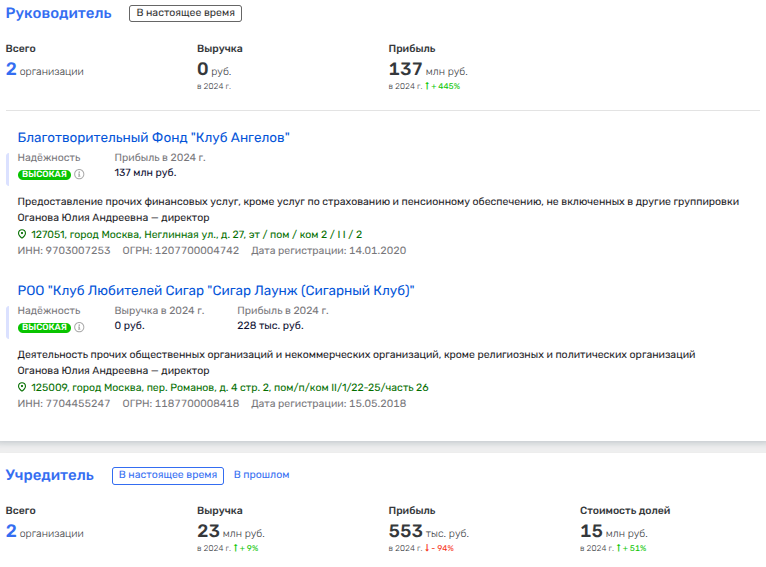Click the Учредитель section heading
Screen dimensions: 766x567
(x=50, y=475)
